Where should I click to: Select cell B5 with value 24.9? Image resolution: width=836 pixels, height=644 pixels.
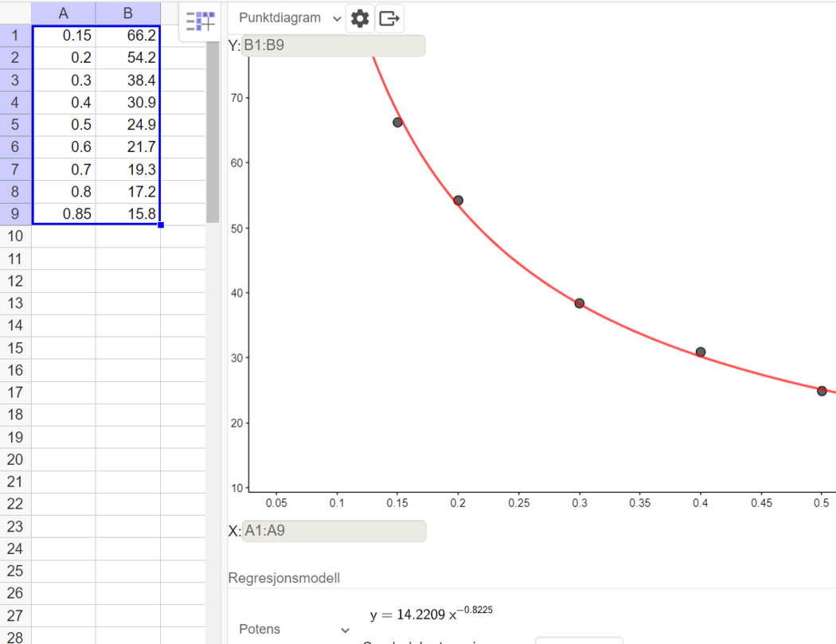pyautogui.click(x=127, y=125)
